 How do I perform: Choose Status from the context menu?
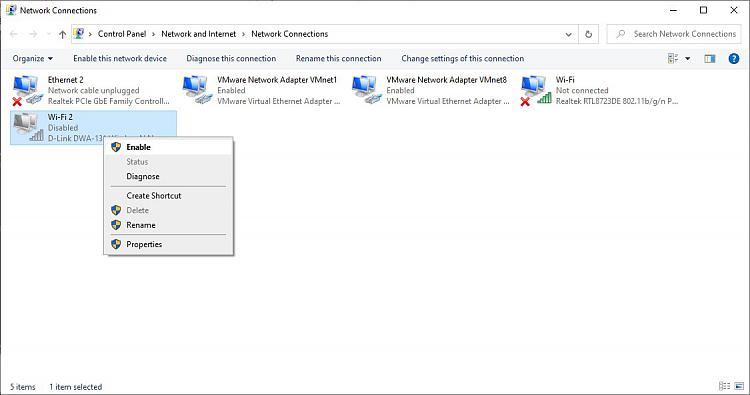[168, 162]
